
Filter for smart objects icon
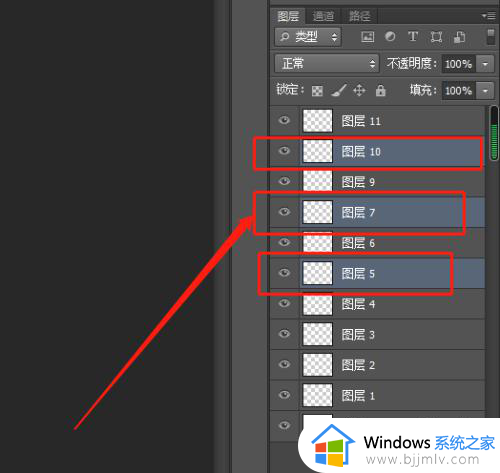pos(460,37)
